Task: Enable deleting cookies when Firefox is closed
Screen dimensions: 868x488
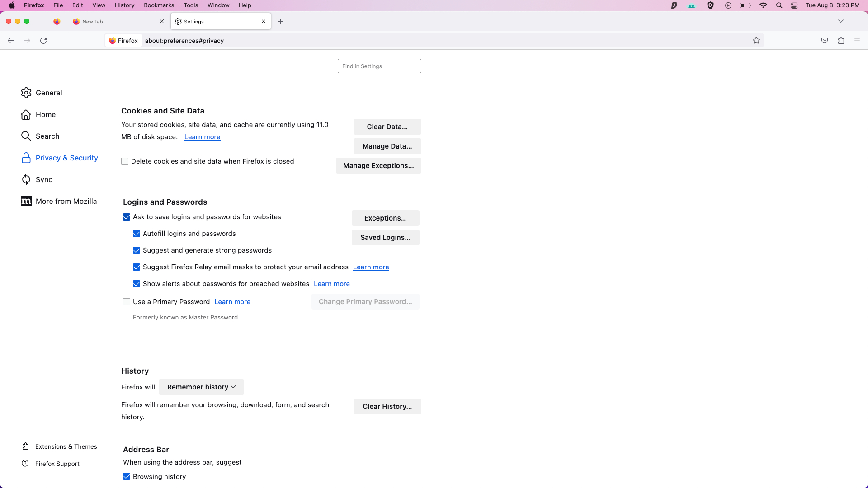Action: pyautogui.click(x=125, y=161)
